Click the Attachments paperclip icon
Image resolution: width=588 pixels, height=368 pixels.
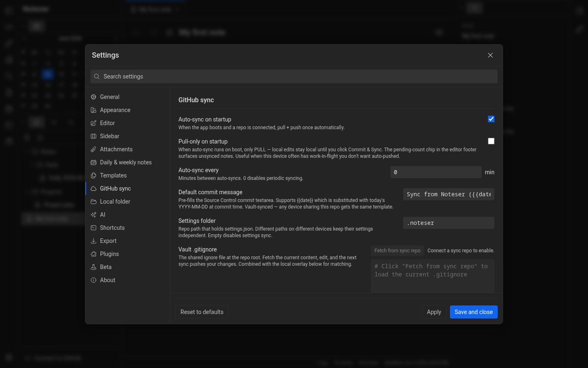click(x=94, y=149)
